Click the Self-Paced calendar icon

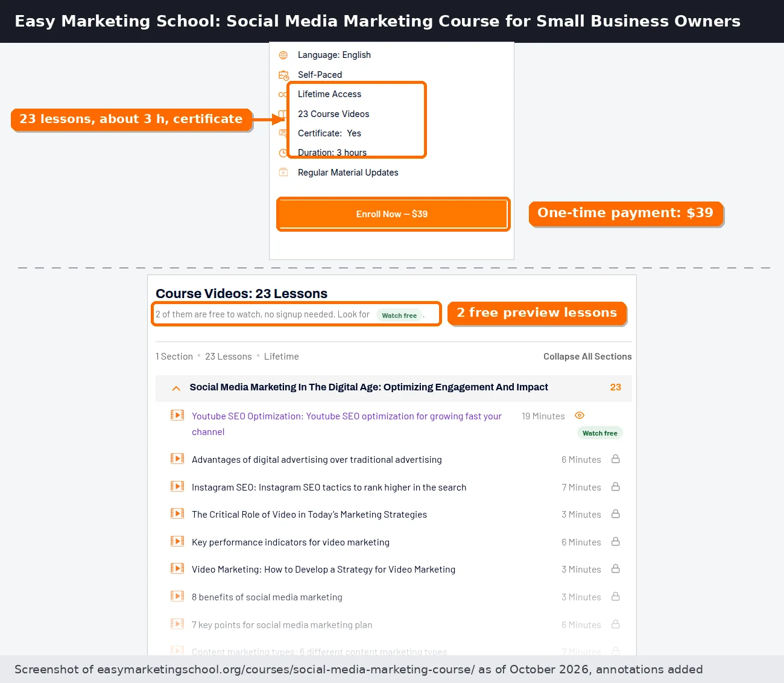283,75
